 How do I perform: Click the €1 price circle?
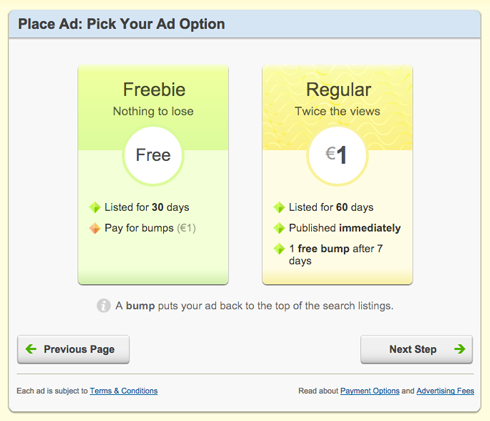[x=337, y=155]
